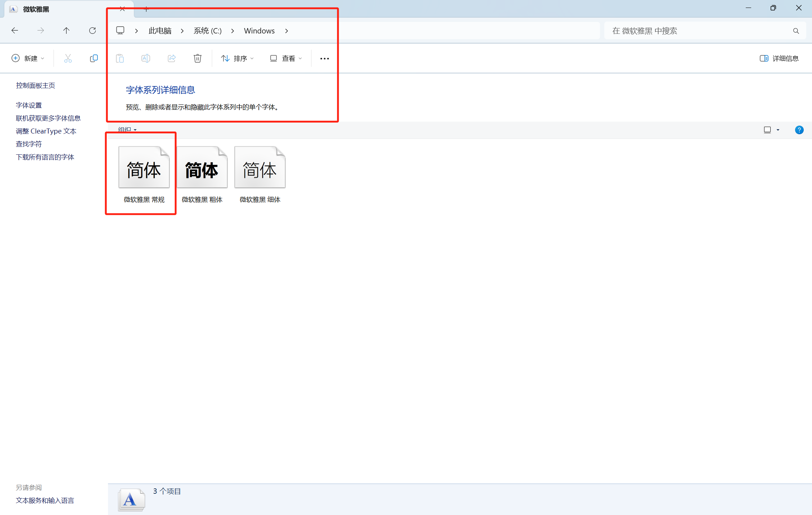Expand the view options arrow beside help

click(x=778, y=130)
